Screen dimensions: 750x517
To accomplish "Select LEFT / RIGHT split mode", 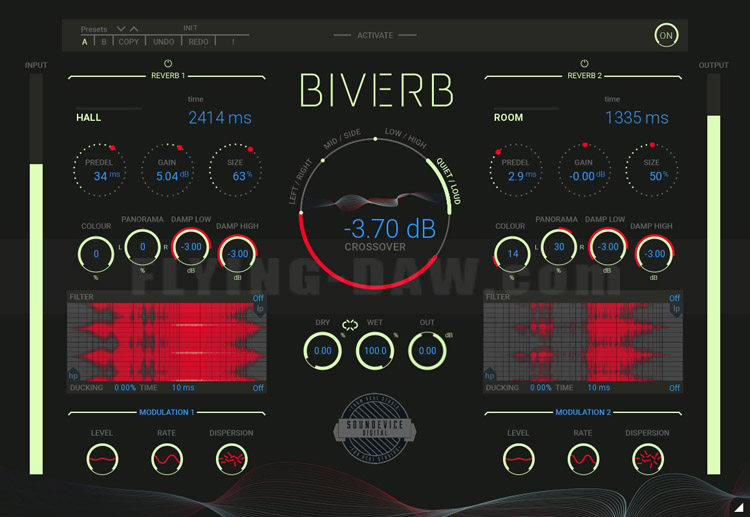I will pyautogui.click(x=300, y=182).
